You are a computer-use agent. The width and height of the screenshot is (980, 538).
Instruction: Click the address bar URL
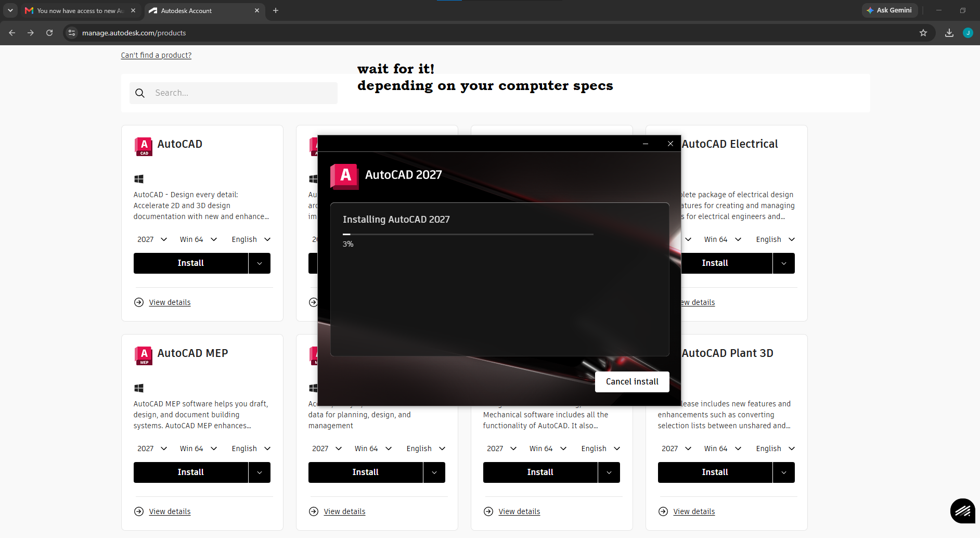click(x=134, y=33)
